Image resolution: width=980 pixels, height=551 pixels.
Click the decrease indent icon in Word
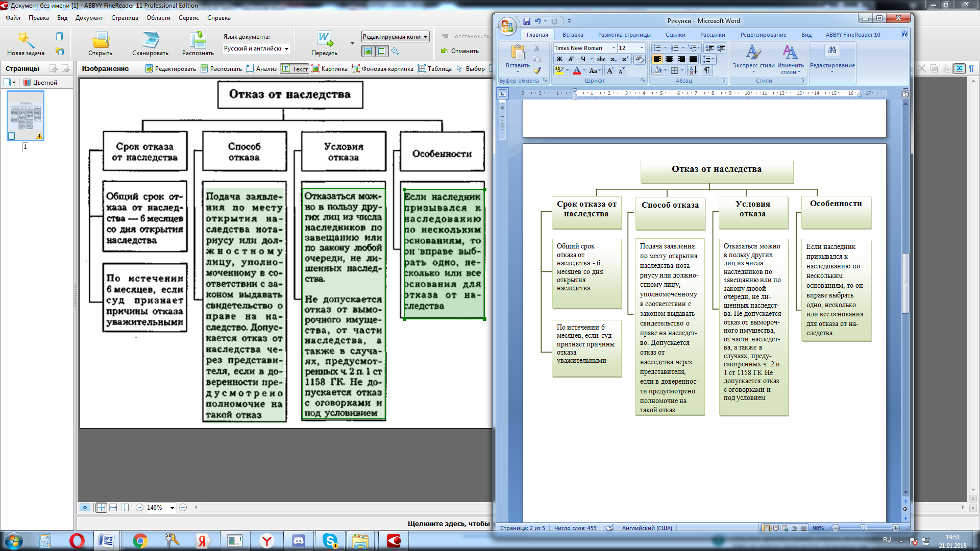pyautogui.click(x=709, y=47)
